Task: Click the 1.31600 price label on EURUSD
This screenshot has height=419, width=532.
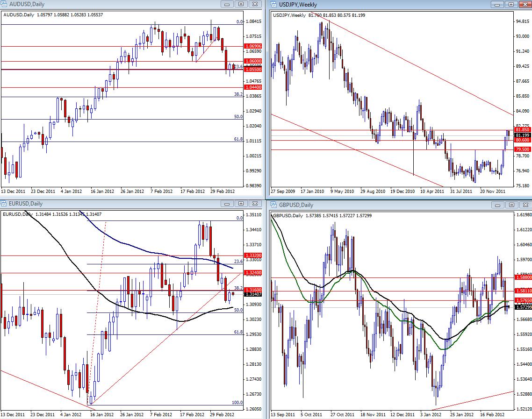Action: pos(253,290)
